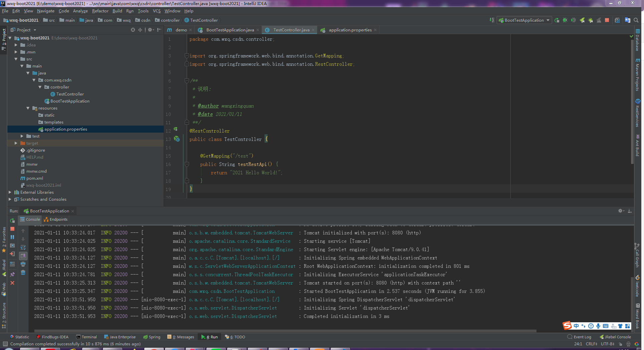The width and height of the screenshot is (644, 350).
Task: Collapse the controller package in Project view
Action: tap(40, 87)
